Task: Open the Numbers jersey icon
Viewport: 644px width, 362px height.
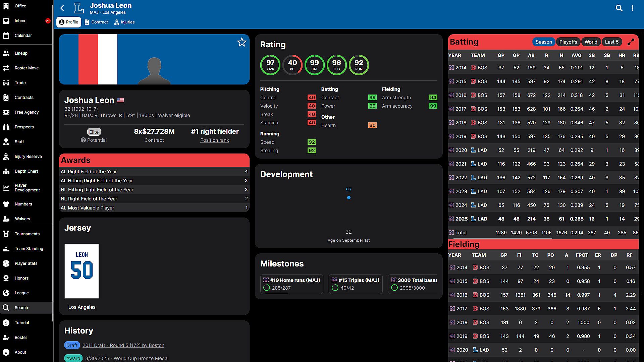Action: [6, 204]
